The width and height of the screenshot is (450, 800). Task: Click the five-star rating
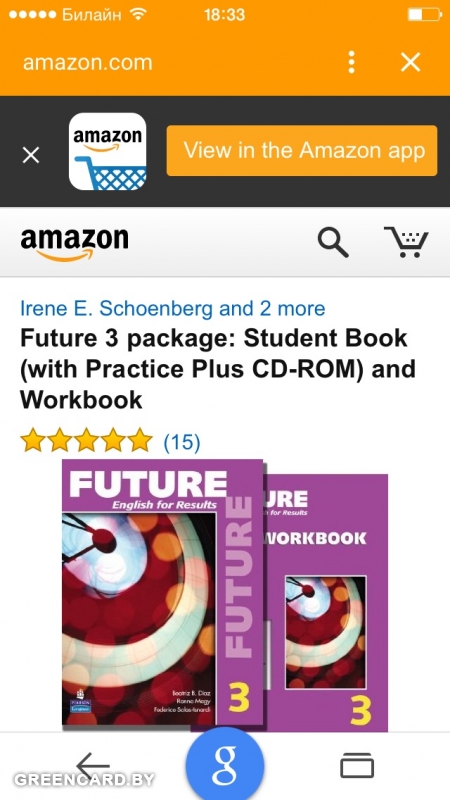(86, 440)
